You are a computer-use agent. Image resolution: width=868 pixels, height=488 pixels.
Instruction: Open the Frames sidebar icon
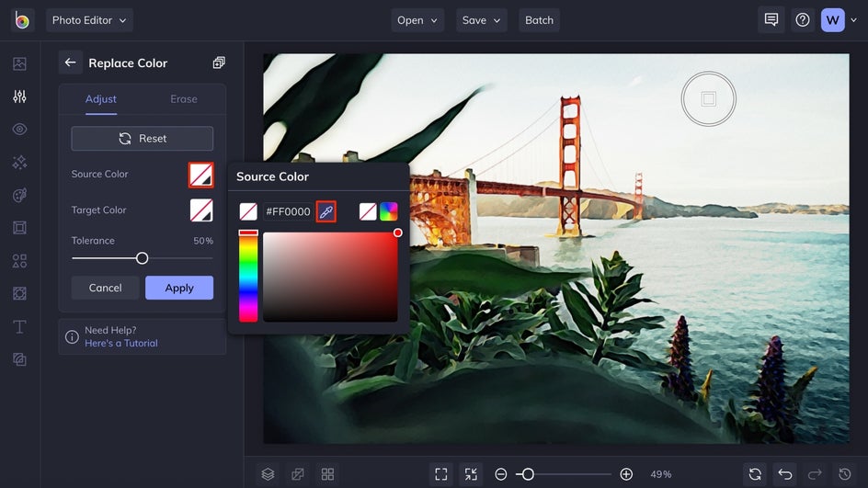coord(20,228)
